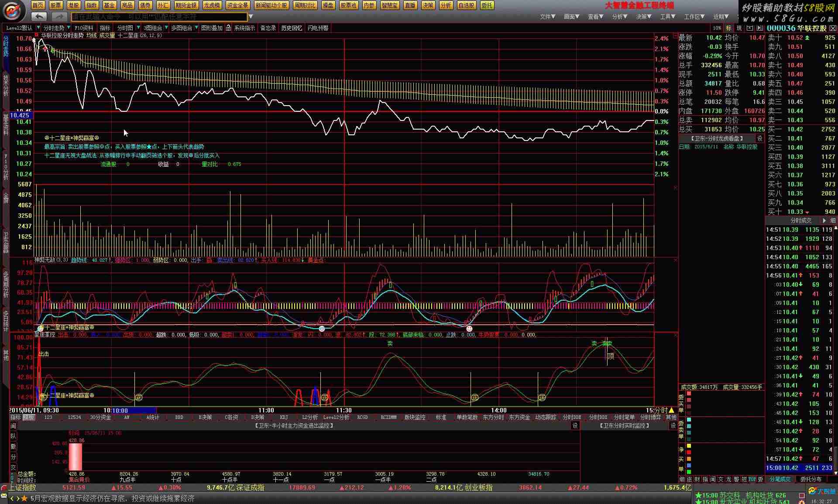Click the 自选股 toolbar button
The width and height of the screenshot is (838, 504).
click(x=467, y=5)
